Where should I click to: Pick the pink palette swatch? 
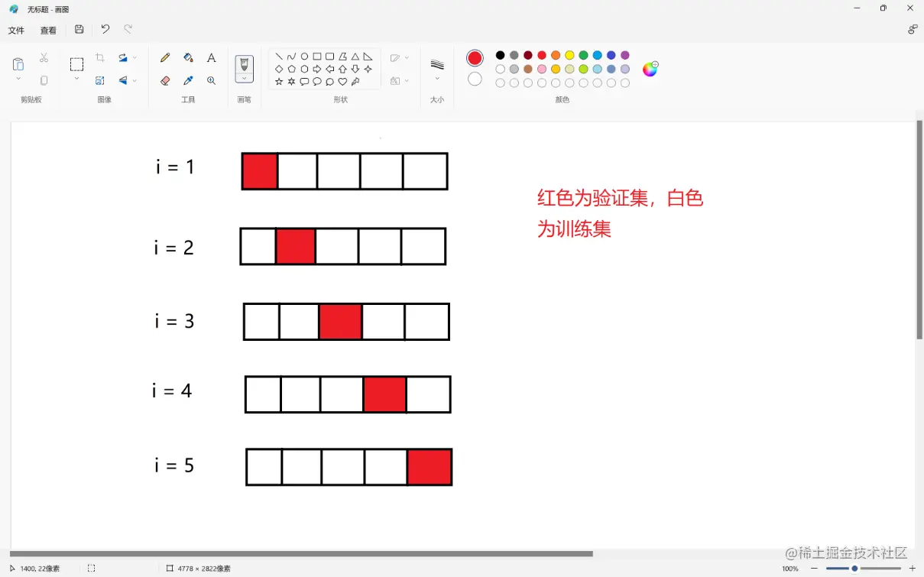(542, 69)
